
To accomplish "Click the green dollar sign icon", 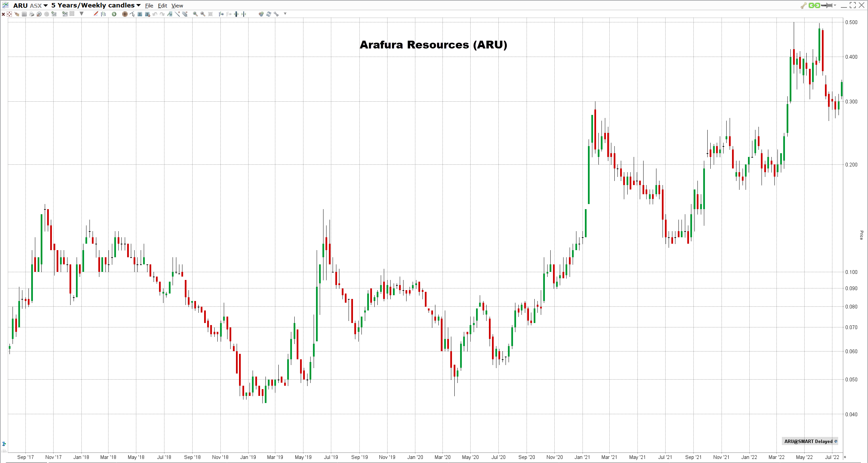I will (x=114, y=14).
